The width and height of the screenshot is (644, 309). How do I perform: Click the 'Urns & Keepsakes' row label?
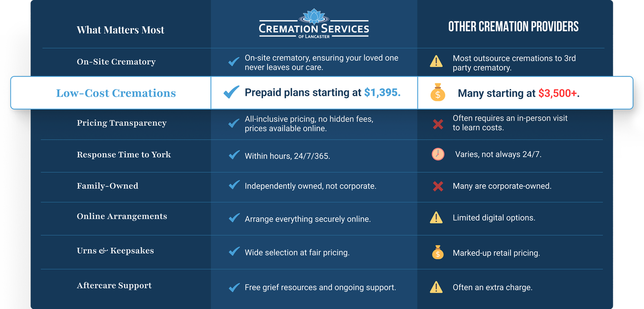(115, 251)
